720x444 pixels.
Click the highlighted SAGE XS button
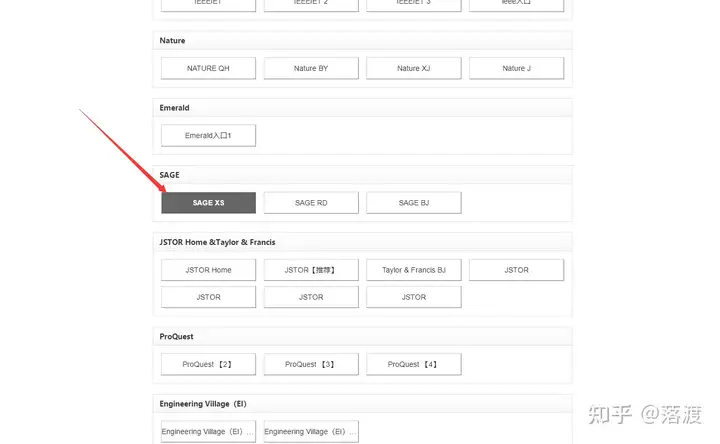click(208, 202)
